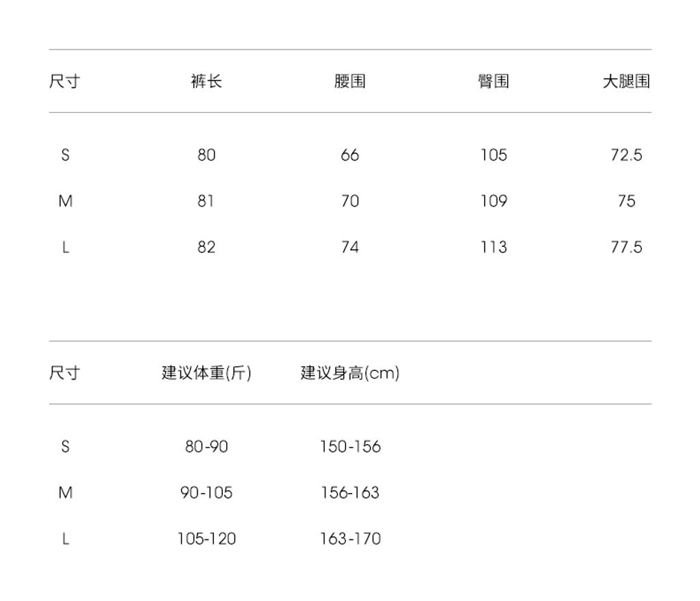Click the 建议身高(cm) column header

pos(350,373)
